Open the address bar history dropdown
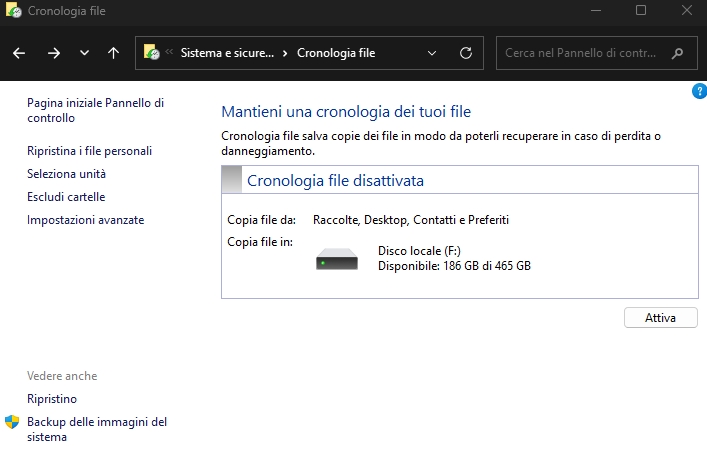 coord(432,53)
